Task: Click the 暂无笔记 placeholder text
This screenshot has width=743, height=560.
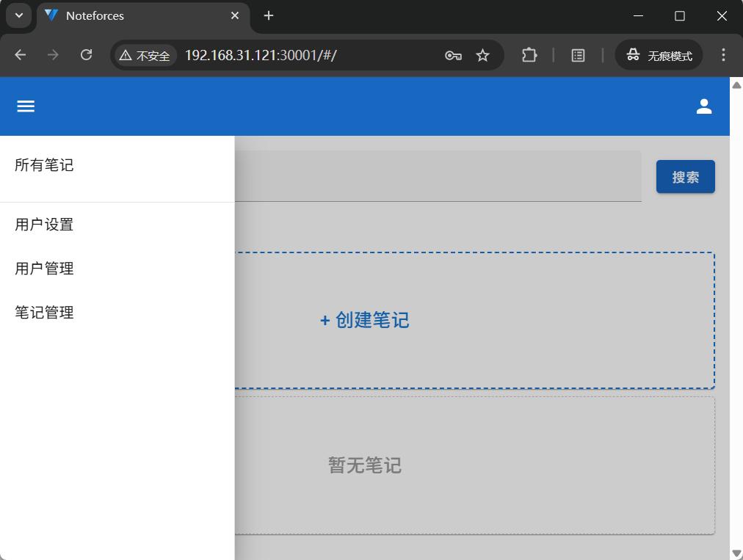Action: [x=365, y=465]
